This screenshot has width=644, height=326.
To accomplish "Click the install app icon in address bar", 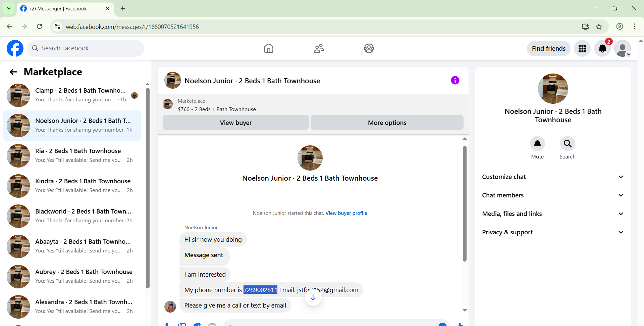I will pyautogui.click(x=585, y=27).
